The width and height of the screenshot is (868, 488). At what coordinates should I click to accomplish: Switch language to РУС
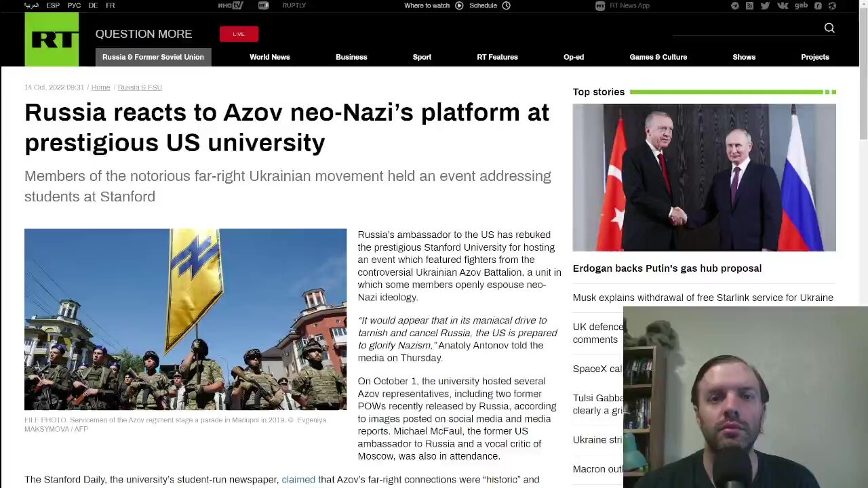pos(74,5)
